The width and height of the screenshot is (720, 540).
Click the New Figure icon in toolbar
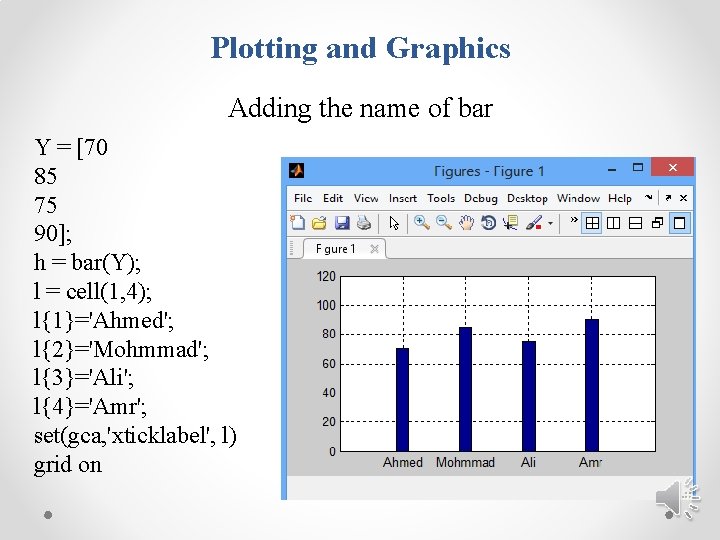[x=298, y=223]
